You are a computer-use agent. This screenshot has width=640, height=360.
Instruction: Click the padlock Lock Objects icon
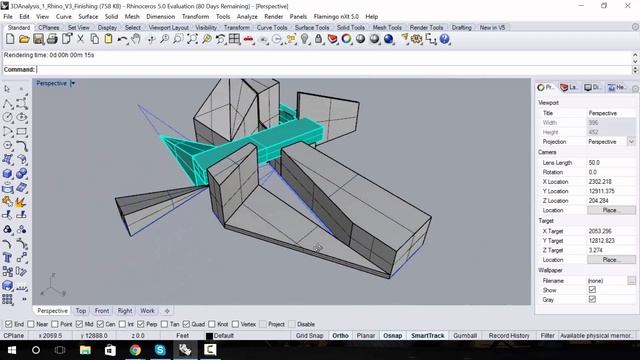coord(318,39)
